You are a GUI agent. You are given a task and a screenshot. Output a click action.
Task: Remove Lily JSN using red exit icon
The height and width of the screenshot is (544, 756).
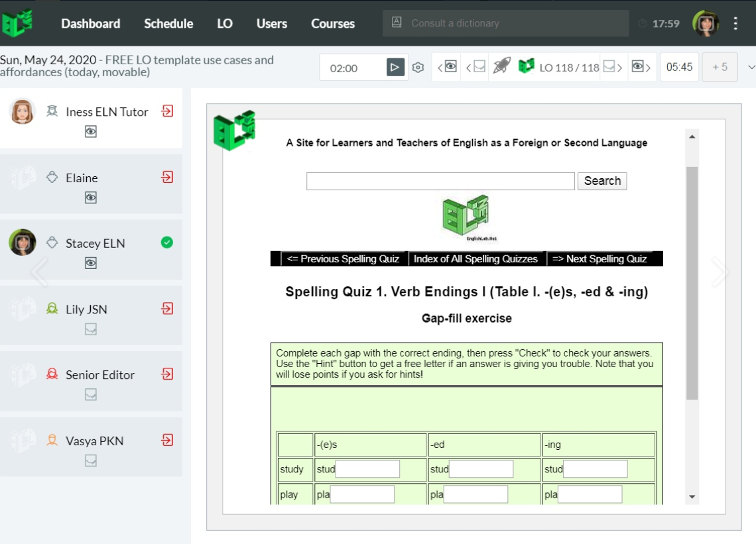click(167, 308)
